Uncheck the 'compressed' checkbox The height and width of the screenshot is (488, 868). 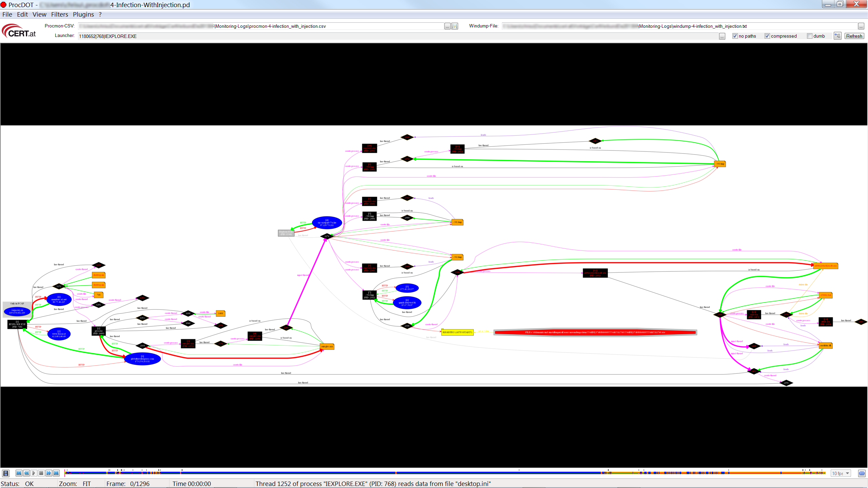(x=767, y=36)
